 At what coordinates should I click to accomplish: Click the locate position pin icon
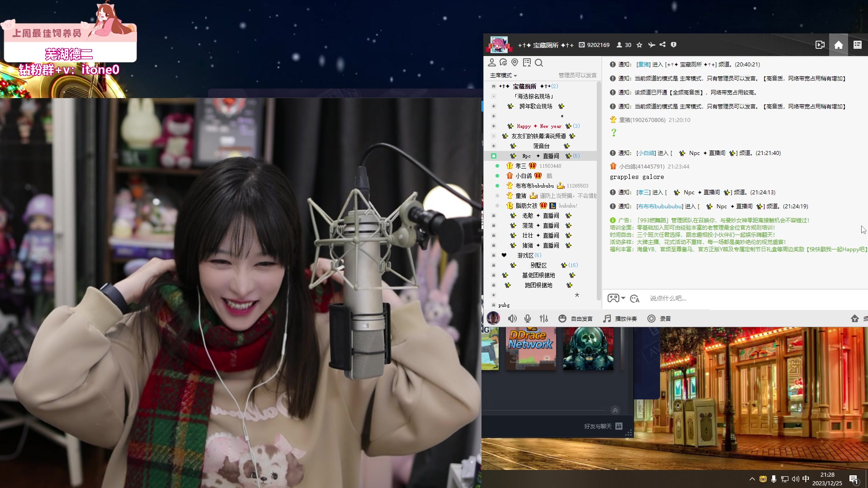pyautogui.click(x=514, y=62)
